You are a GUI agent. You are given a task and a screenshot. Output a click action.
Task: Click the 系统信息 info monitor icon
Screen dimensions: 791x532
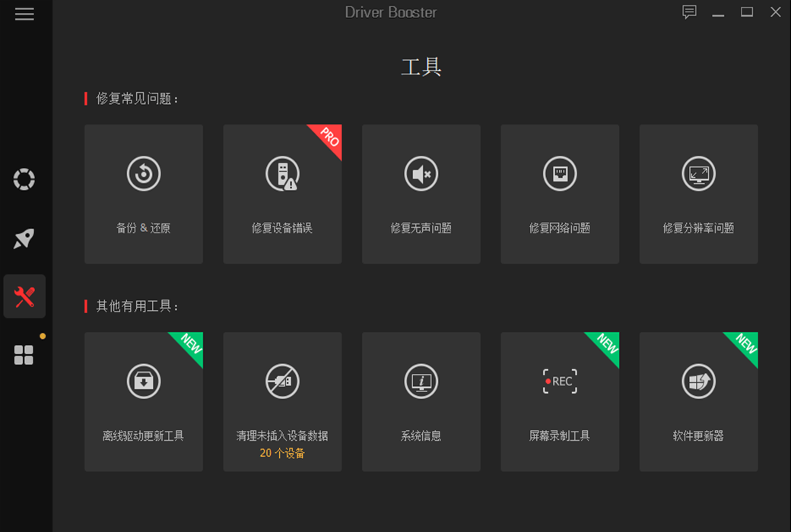pyautogui.click(x=421, y=382)
